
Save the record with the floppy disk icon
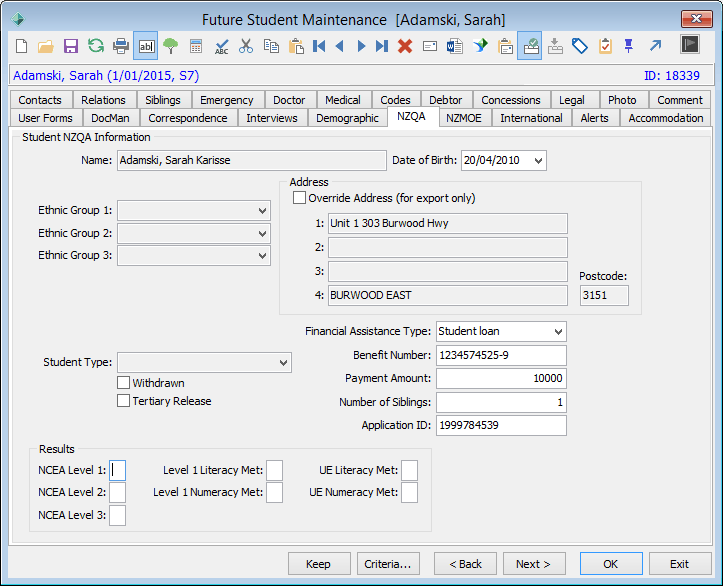(71, 46)
